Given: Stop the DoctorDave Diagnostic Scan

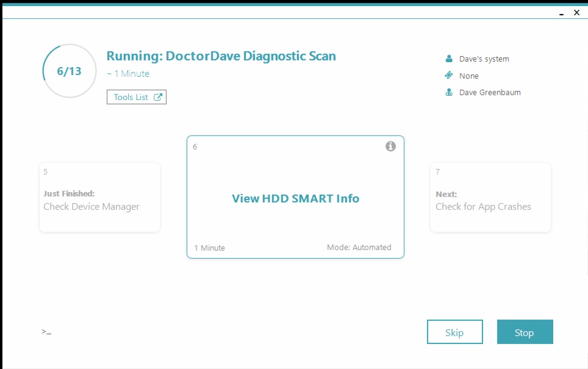Looking at the screenshot, I should click(525, 332).
